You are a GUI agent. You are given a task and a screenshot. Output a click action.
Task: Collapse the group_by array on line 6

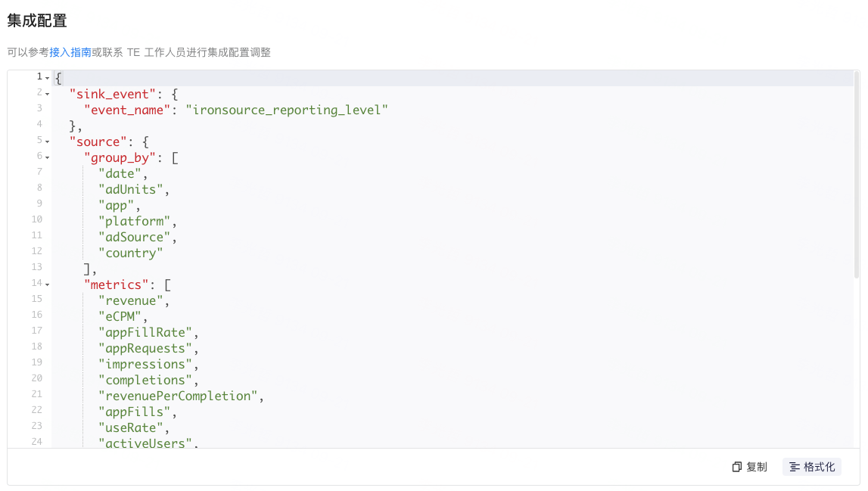pos(47,157)
